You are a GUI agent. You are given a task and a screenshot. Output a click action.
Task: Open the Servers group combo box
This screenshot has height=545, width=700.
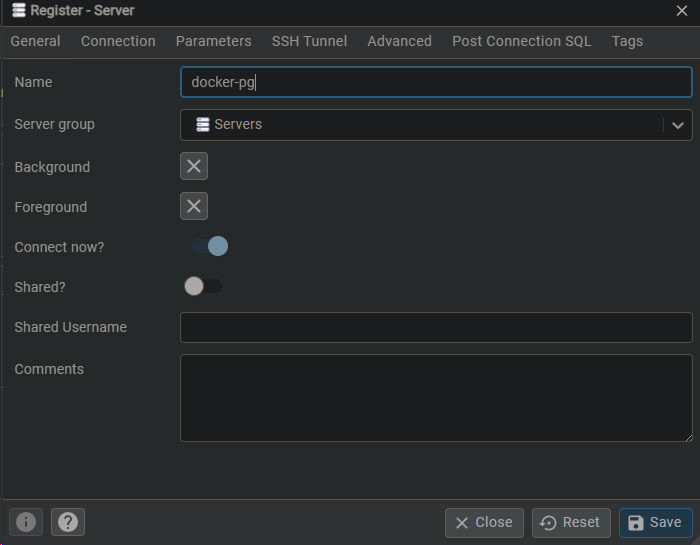pyautogui.click(x=420, y=125)
